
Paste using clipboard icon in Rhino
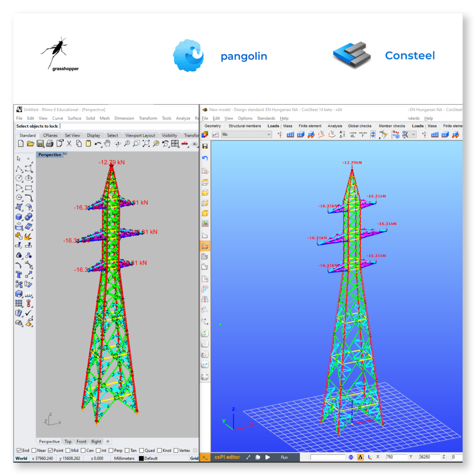(x=88, y=144)
